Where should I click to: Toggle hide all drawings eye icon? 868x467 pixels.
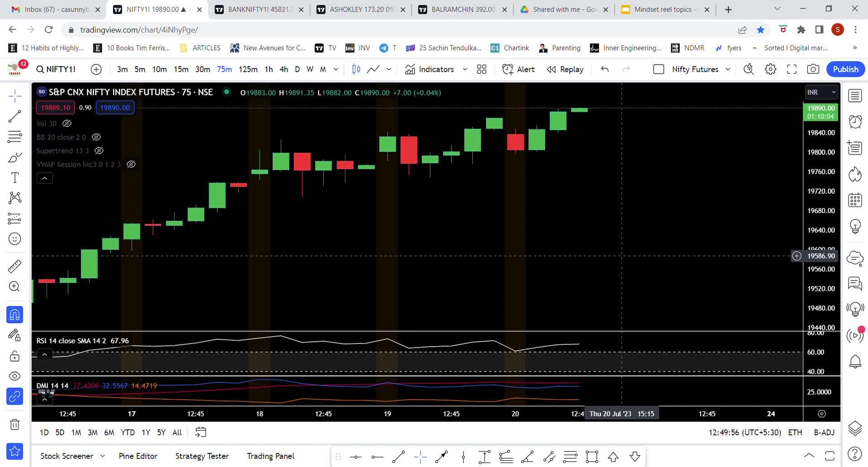click(x=15, y=376)
